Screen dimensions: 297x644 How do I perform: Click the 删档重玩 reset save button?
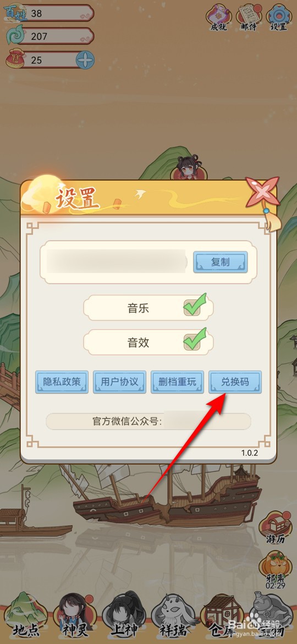click(x=177, y=383)
